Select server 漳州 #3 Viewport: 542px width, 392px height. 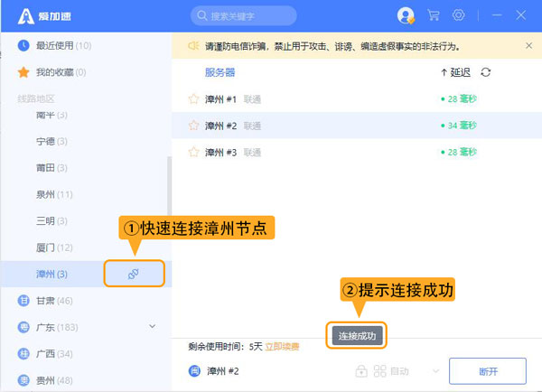click(x=357, y=152)
